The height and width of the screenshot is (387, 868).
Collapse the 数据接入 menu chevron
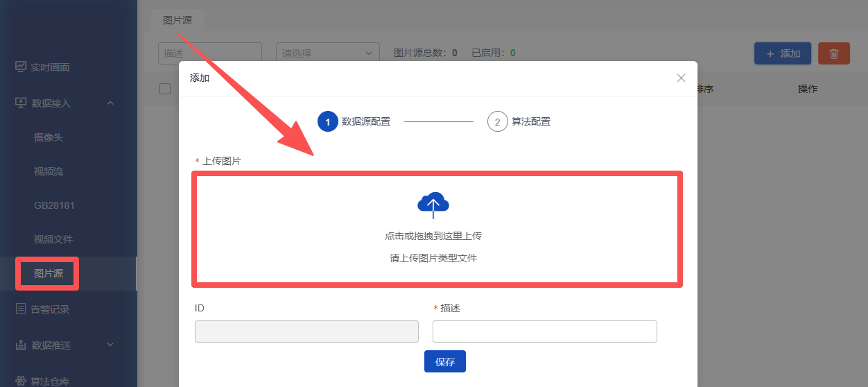110,103
